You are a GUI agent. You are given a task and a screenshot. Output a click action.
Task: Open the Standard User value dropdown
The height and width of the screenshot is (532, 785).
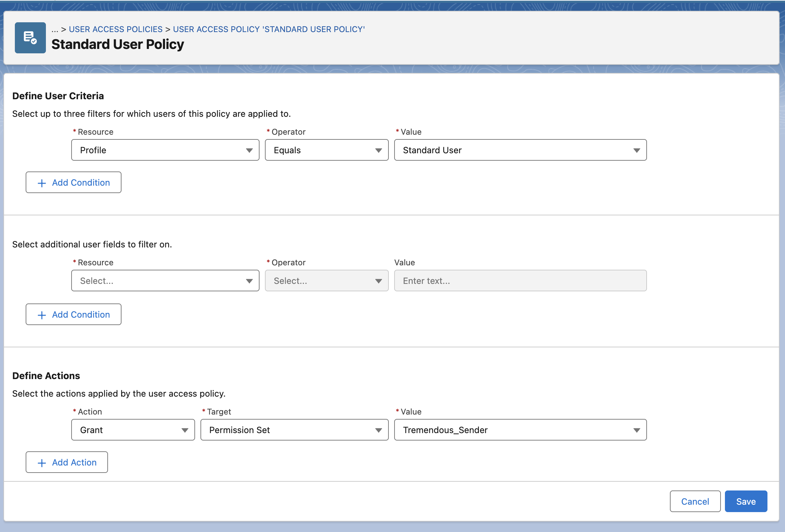[520, 150]
